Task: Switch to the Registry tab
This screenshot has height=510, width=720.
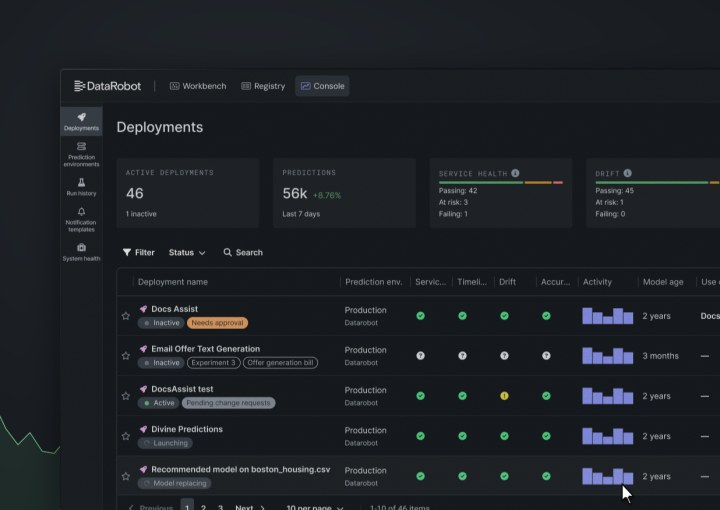Action: (263, 86)
